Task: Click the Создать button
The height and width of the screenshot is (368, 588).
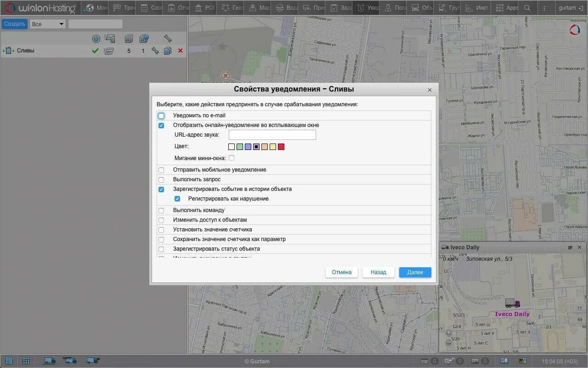Action: click(14, 24)
